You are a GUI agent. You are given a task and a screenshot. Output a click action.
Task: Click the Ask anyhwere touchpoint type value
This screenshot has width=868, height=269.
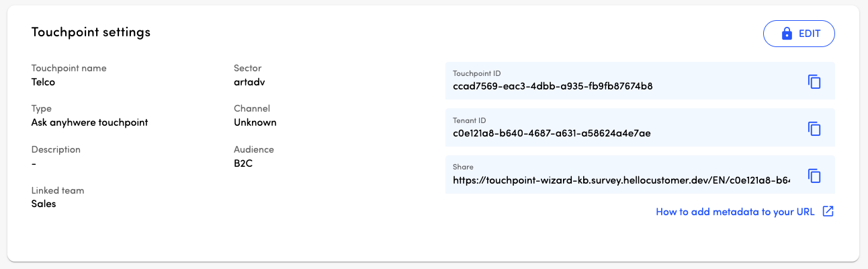[89, 122]
